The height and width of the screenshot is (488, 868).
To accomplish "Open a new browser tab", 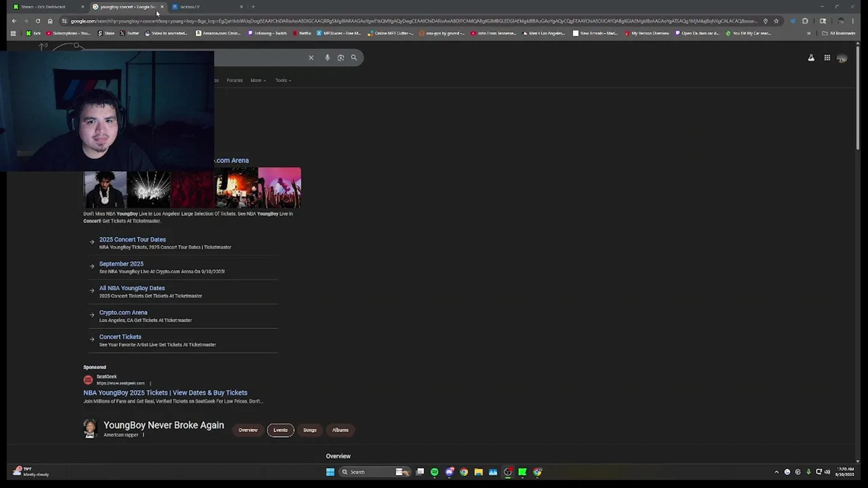I will (253, 7).
